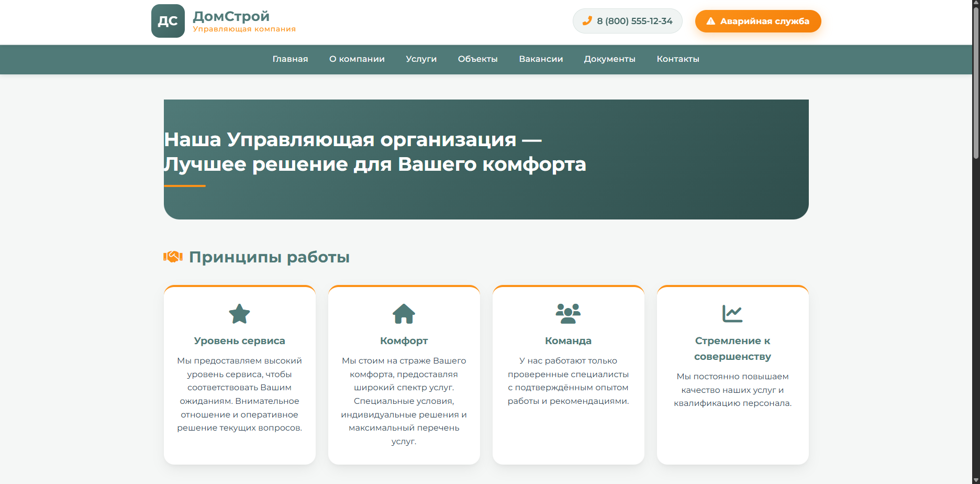The width and height of the screenshot is (980, 484).
Task: Open the Услуги menu item
Action: [421, 59]
